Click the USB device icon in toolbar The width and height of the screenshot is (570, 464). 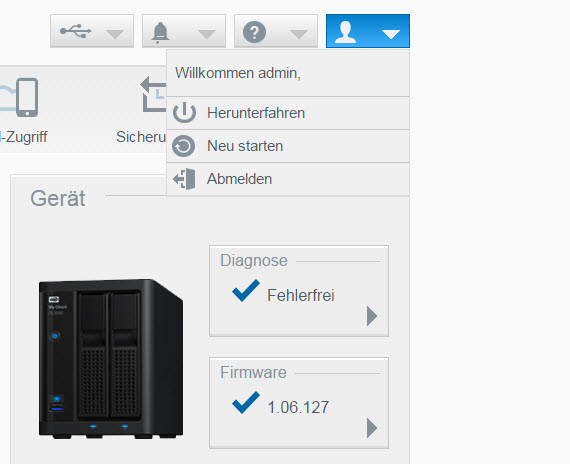[76, 31]
